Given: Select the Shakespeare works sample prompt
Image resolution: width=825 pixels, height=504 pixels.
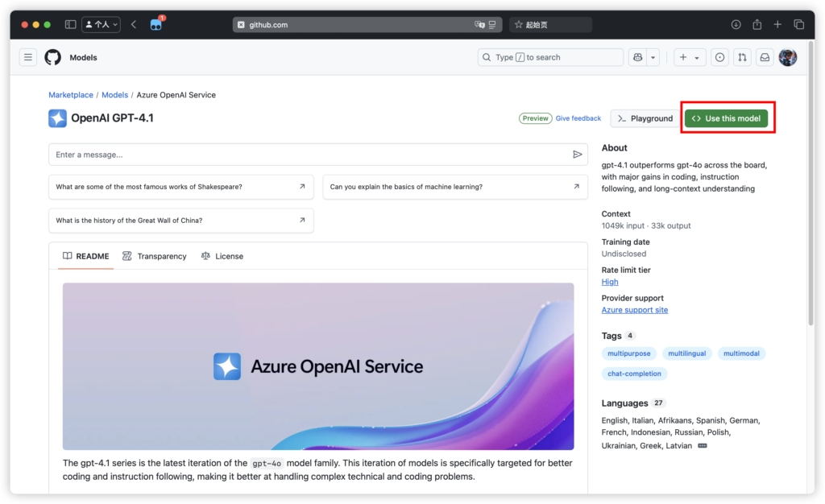Looking at the screenshot, I should 181,187.
